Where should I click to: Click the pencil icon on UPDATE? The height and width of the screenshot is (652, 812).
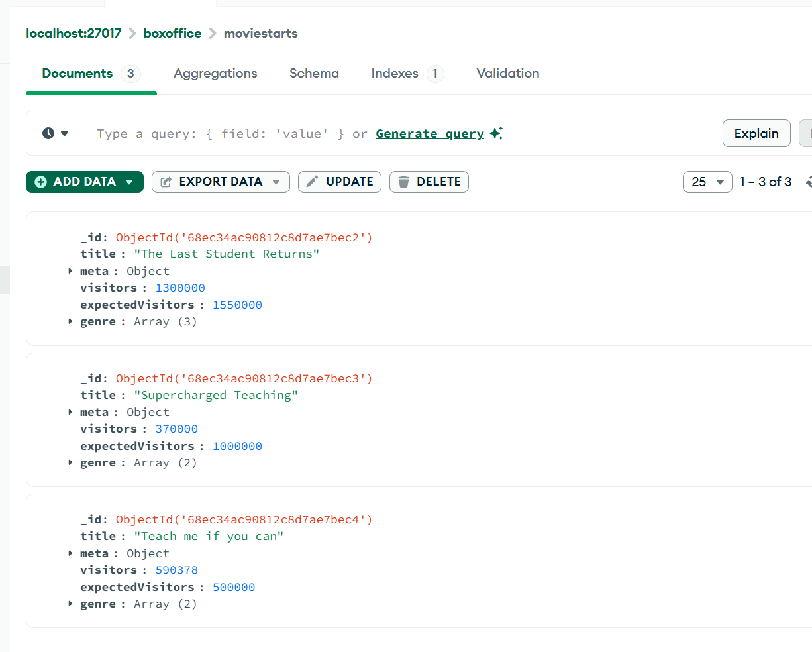click(x=313, y=182)
